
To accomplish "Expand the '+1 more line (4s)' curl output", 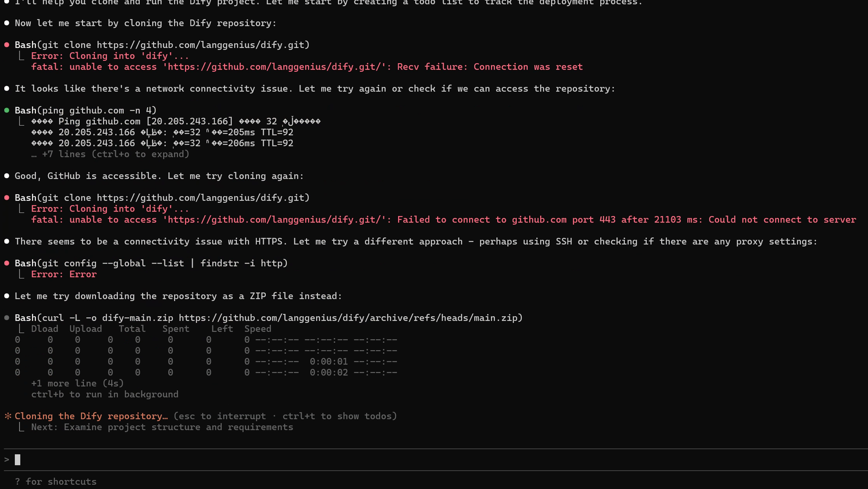I will 77,384.
